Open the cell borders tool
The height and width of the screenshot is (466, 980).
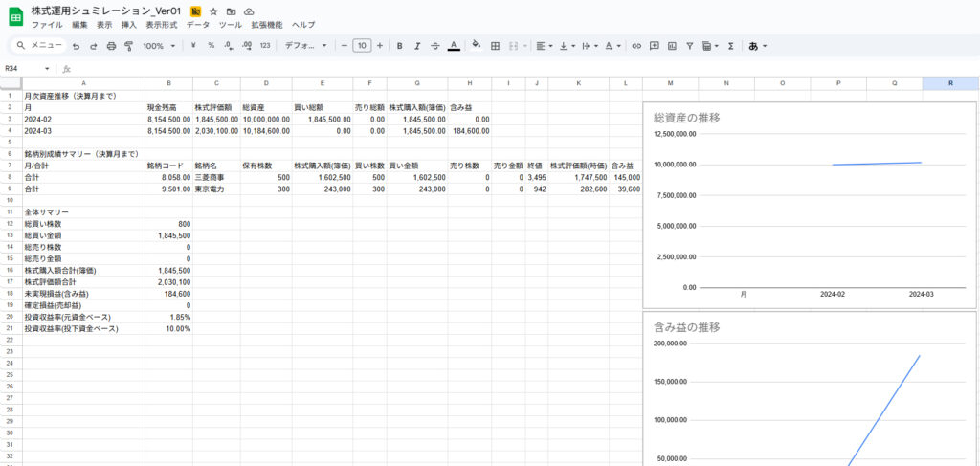click(495, 45)
